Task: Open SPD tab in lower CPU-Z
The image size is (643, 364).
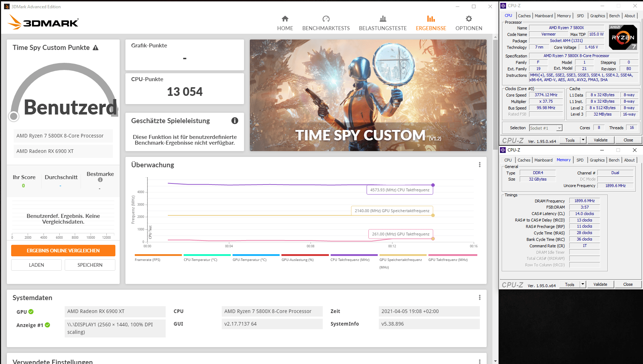Action: pyautogui.click(x=580, y=160)
